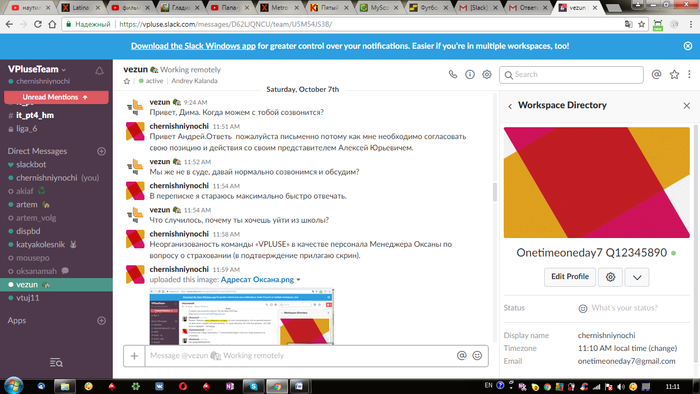
Task: Jump to Unread Mentions
Action: [56, 97]
